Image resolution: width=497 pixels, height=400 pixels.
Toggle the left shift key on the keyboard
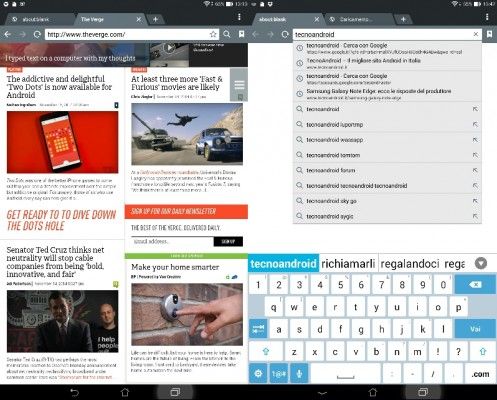pyautogui.click(x=266, y=351)
